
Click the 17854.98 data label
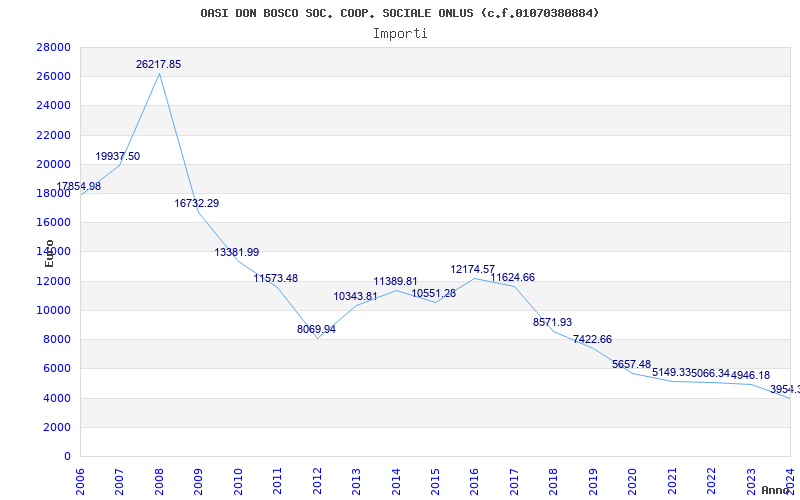tap(79, 186)
